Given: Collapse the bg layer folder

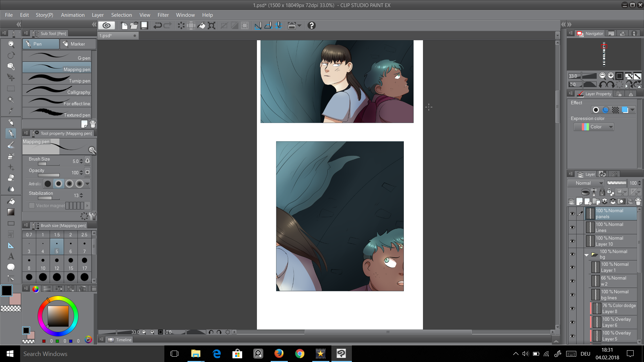Looking at the screenshot, I should coord(586,255).
